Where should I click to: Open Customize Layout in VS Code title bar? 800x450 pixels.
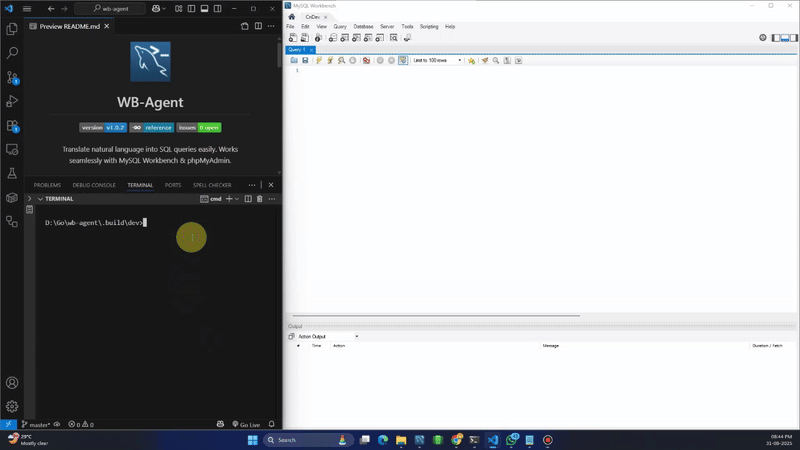[x=179, y=9]
